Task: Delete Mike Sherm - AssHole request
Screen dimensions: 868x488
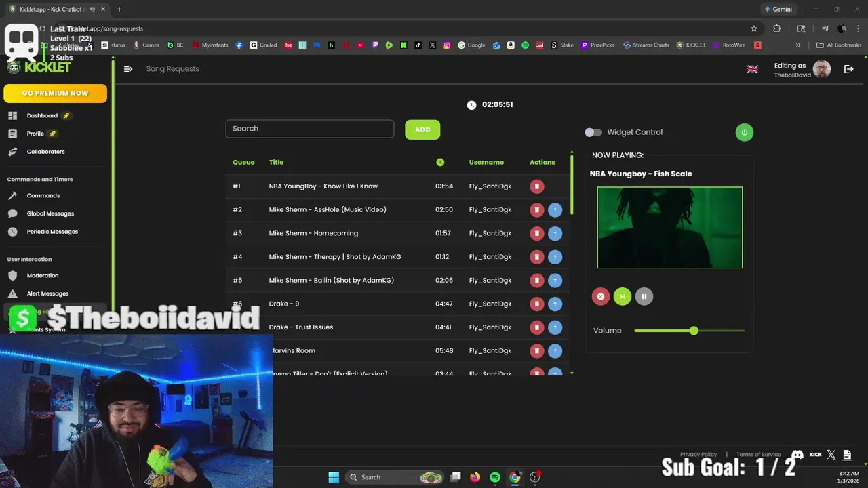Action: click(x=536, y=210)
